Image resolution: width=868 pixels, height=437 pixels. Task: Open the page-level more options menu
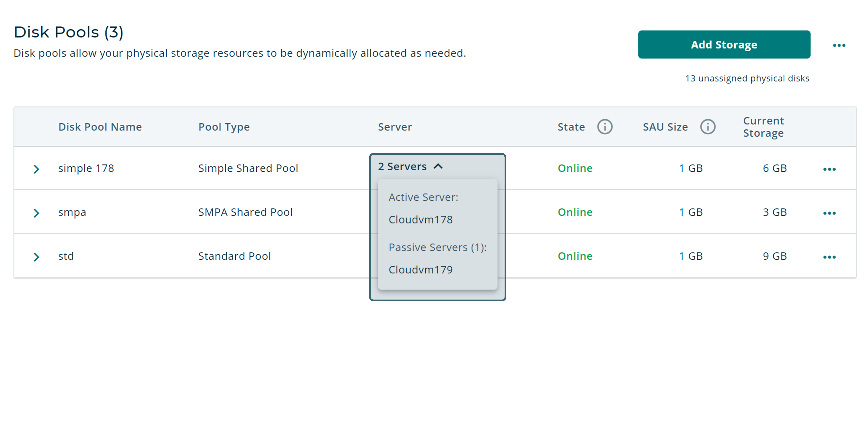(x=839, y=45)
